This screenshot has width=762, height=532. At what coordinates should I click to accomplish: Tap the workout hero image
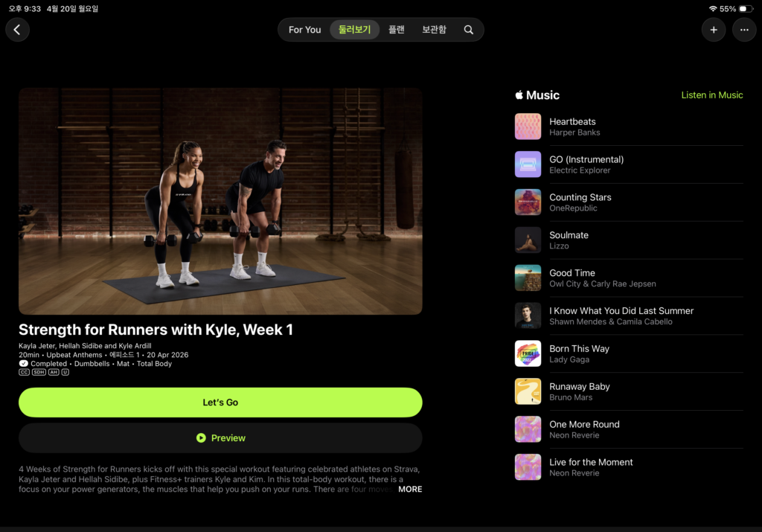tap(220, 201)
